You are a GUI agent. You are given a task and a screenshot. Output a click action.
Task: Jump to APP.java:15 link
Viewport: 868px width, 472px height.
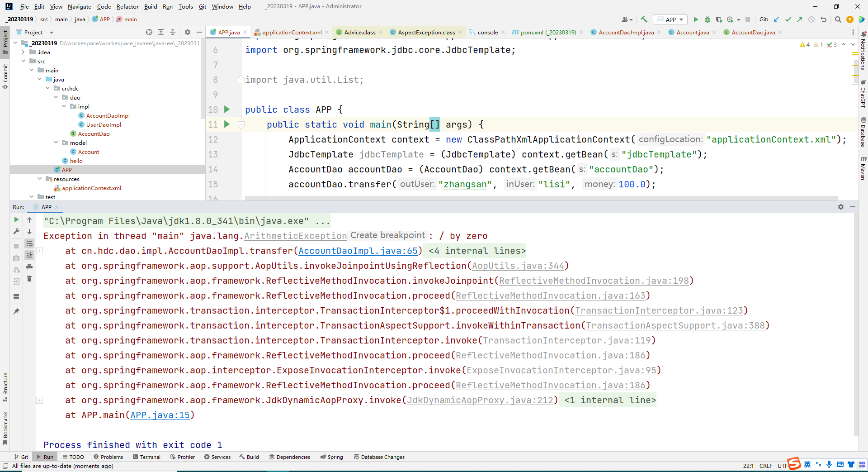pos(160,415)
